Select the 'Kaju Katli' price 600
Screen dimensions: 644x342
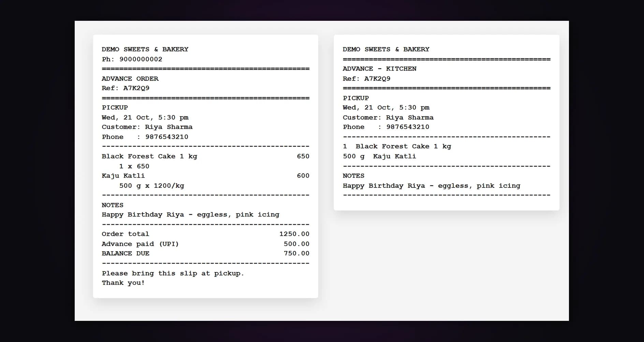303,176
